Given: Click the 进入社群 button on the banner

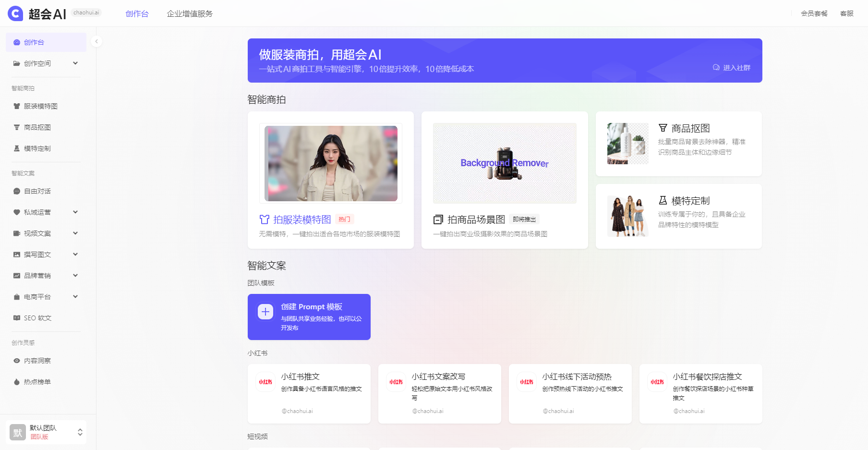Looking at the screenshot, I should click(x=731, y=68).
